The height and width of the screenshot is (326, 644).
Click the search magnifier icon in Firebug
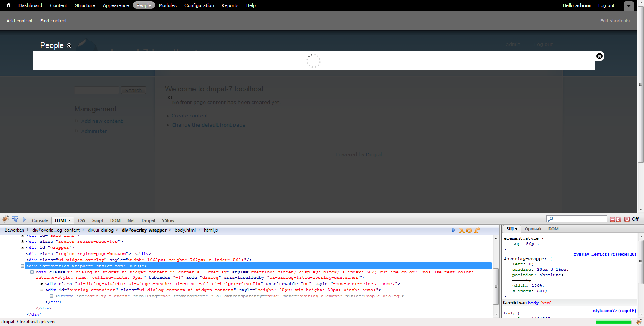click(551, 219)
